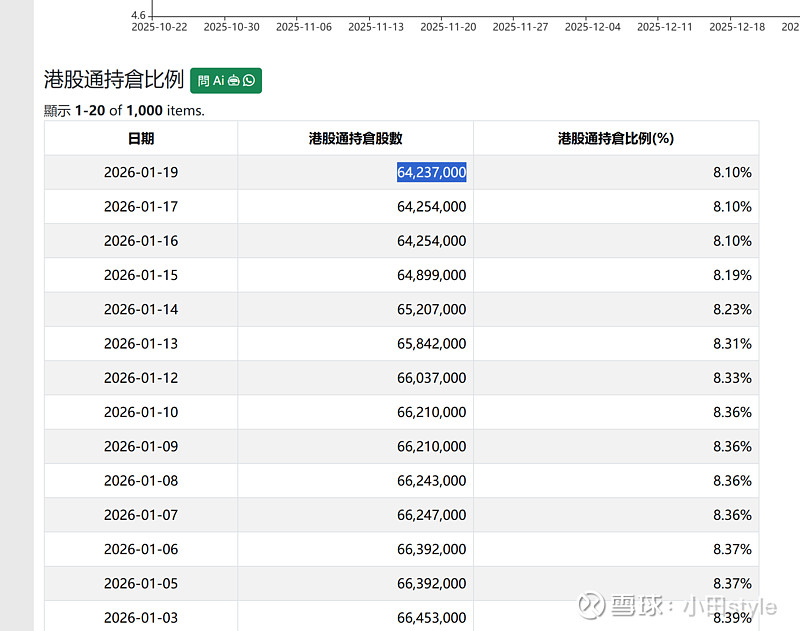This screenshot has width=800, height=631.
Task: Click the robot icon in the 問 Ai button
Action: [234, 81]
